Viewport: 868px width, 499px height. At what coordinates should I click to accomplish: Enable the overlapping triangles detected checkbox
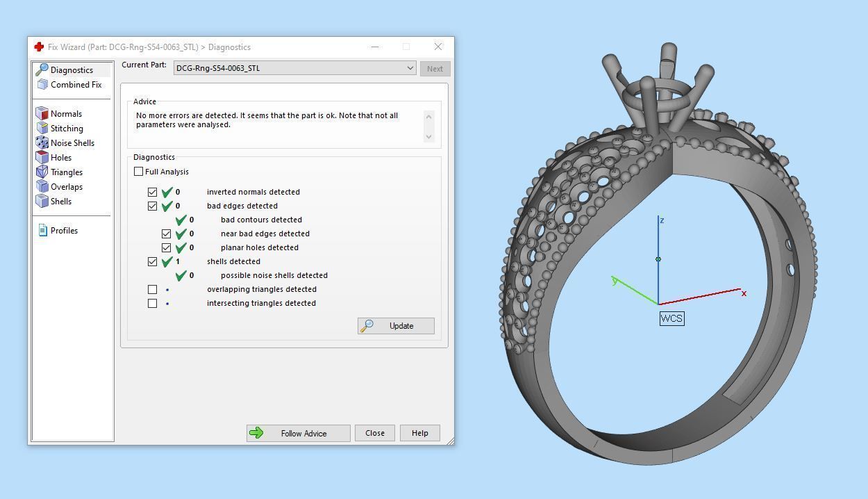[x=152, y=289]
